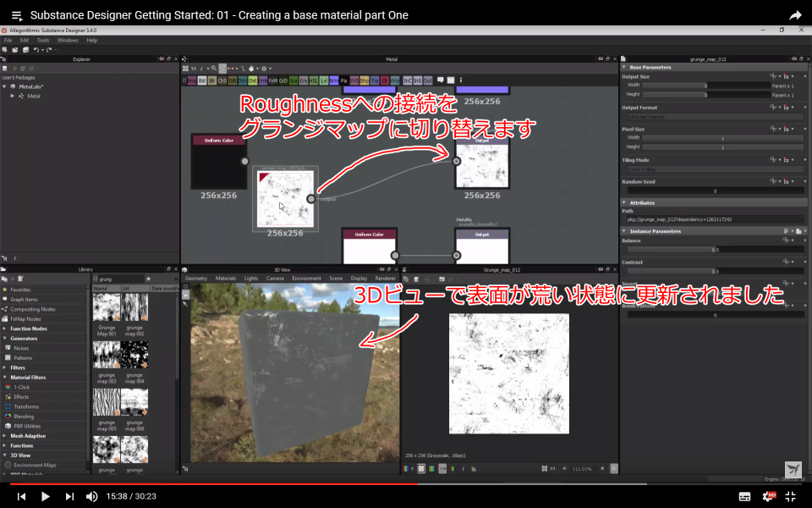Insert a Warp node with Wrp button
This screenshot has width=812, height=508.
tap(395, 80)
